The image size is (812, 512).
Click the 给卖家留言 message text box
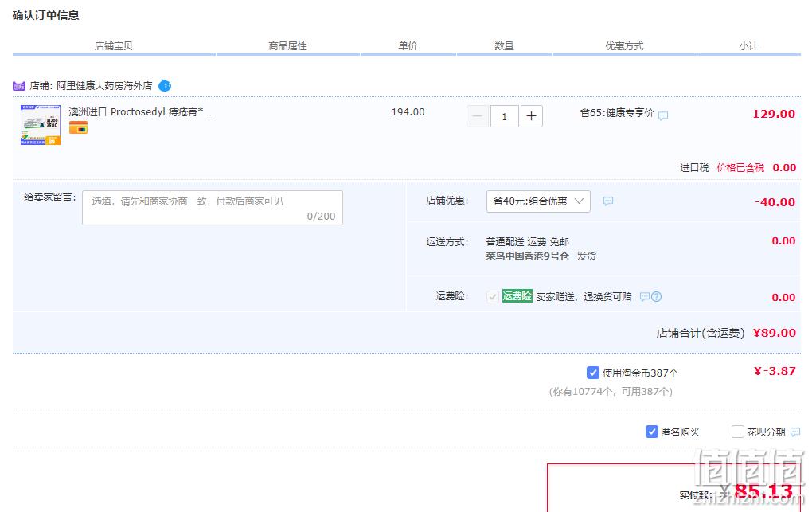click(x=213, y=208)
